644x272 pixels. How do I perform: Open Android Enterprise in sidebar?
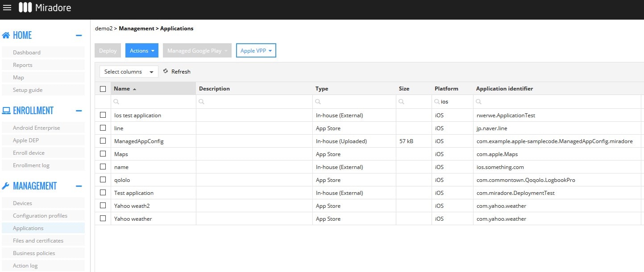[43, 128]
